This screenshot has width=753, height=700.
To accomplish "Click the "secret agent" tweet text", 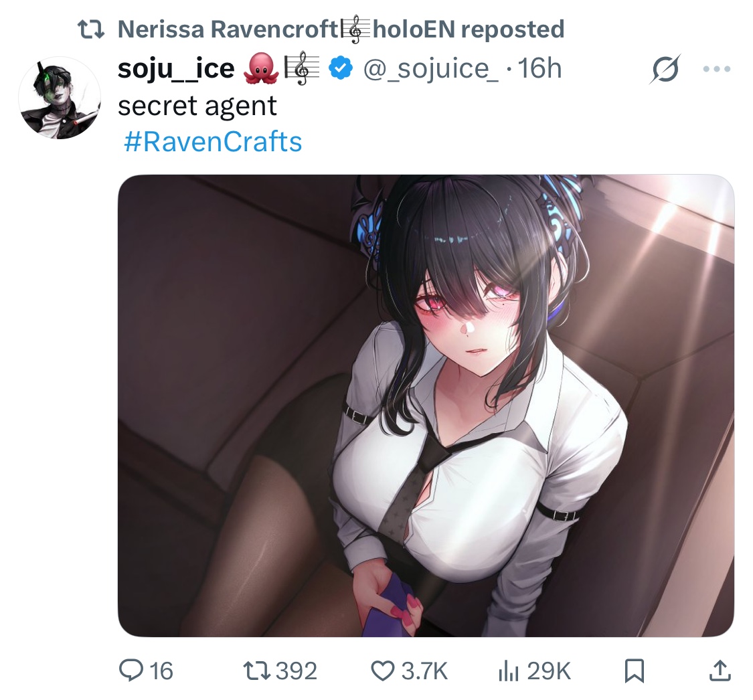I will tap(197, 106).
